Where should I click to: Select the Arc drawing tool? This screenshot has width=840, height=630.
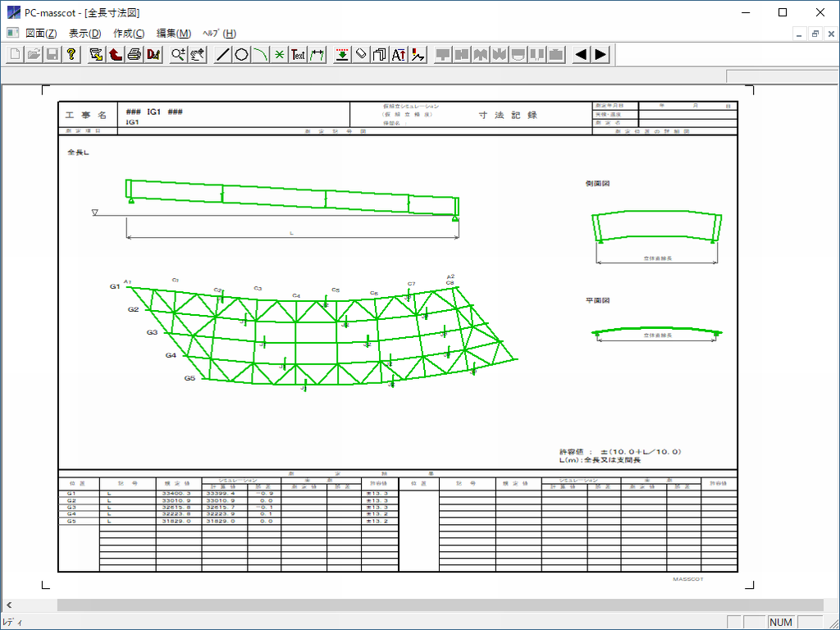coord(260,55)
